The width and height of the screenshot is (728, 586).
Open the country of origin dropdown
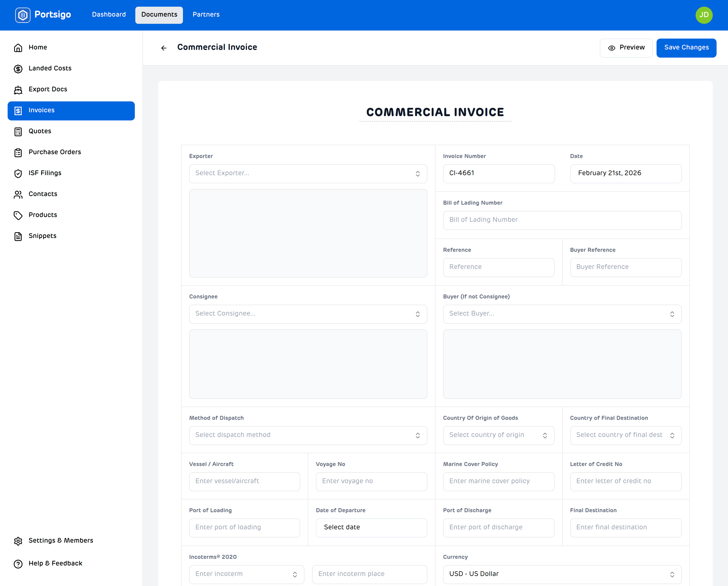pos(498,435)
